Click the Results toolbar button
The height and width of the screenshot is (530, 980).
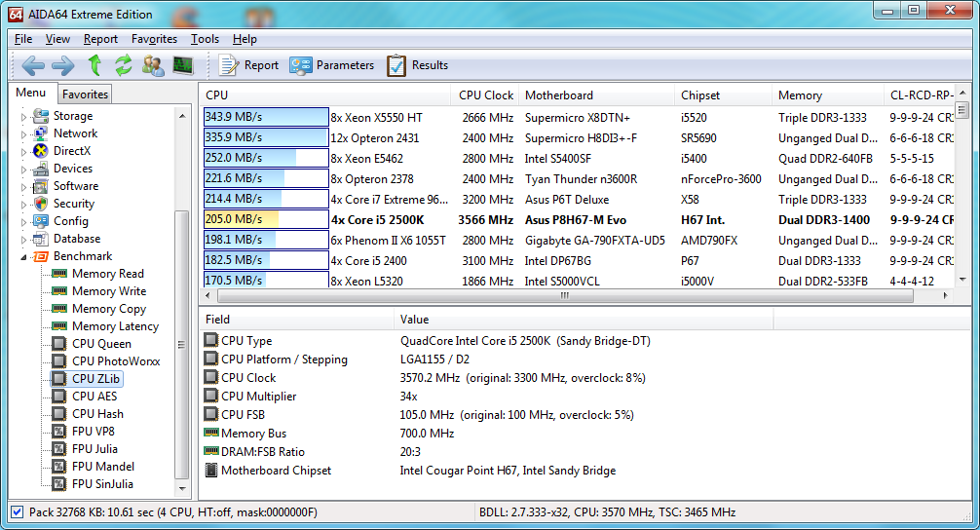pyautogui.click(x=418, y=65)
